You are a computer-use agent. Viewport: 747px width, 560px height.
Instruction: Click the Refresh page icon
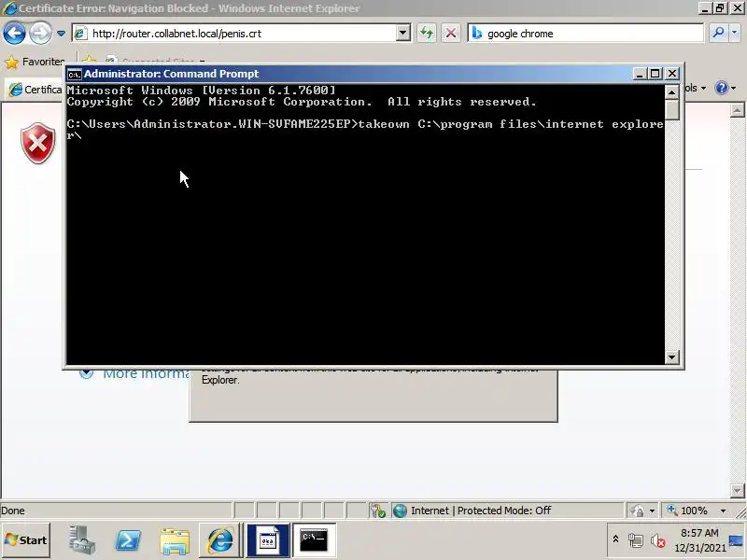click(427, 34)
